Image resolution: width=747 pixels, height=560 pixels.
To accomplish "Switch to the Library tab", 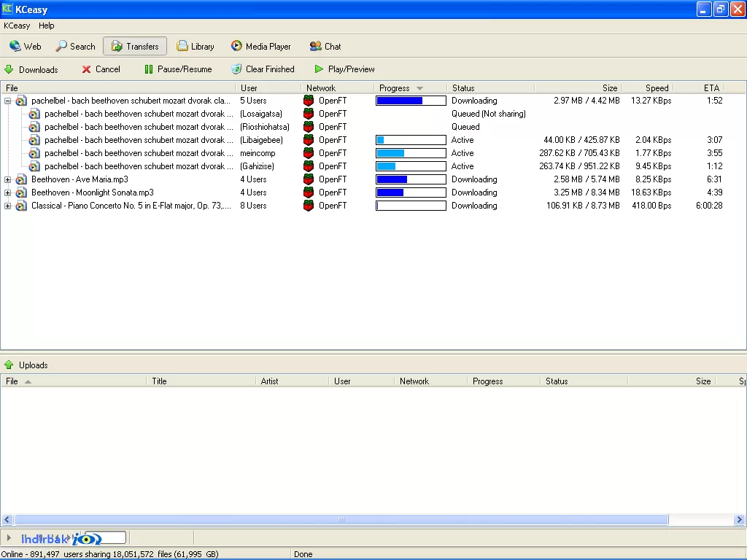I will (196, 46).
